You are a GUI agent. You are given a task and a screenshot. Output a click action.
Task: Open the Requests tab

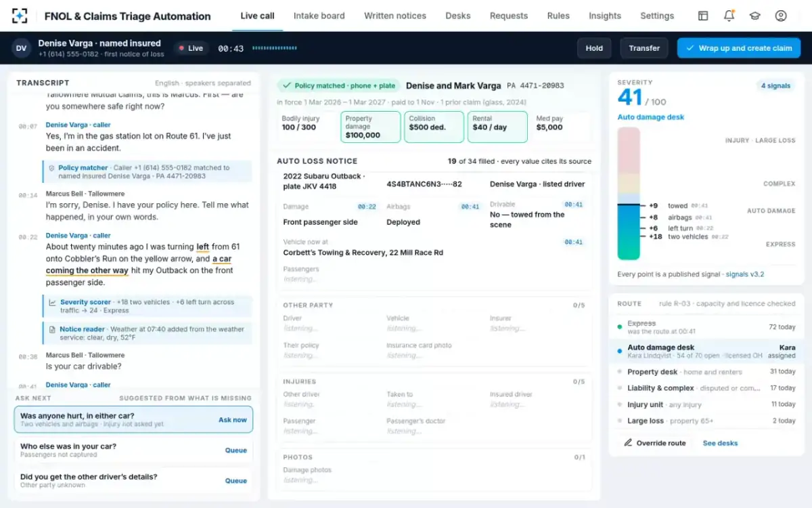(509, 16)
